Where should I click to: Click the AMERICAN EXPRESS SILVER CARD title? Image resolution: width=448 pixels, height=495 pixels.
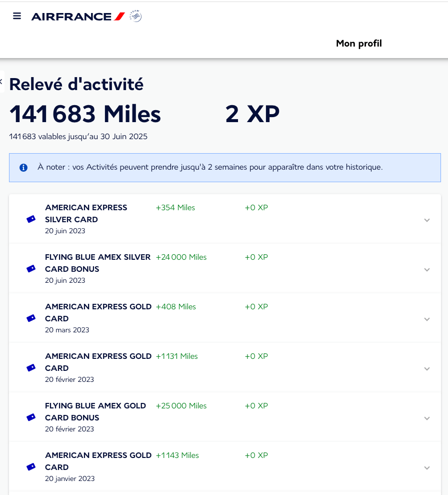tap(86, 213)
